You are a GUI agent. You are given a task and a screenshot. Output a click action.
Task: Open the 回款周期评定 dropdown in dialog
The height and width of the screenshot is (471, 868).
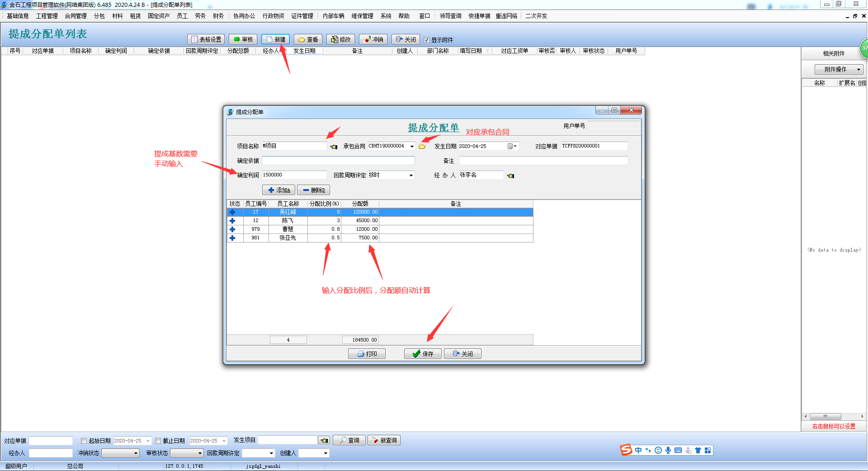[x=411, y=175]
